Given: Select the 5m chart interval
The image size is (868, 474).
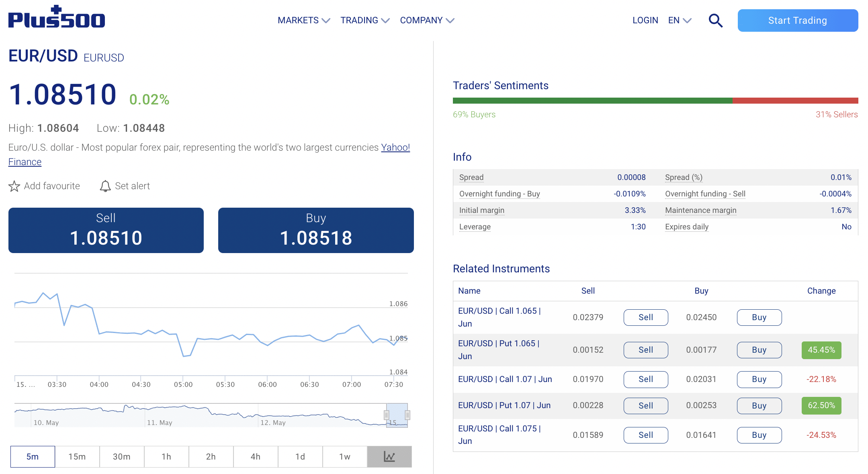Looking at the screenshot, I should 33,457.
